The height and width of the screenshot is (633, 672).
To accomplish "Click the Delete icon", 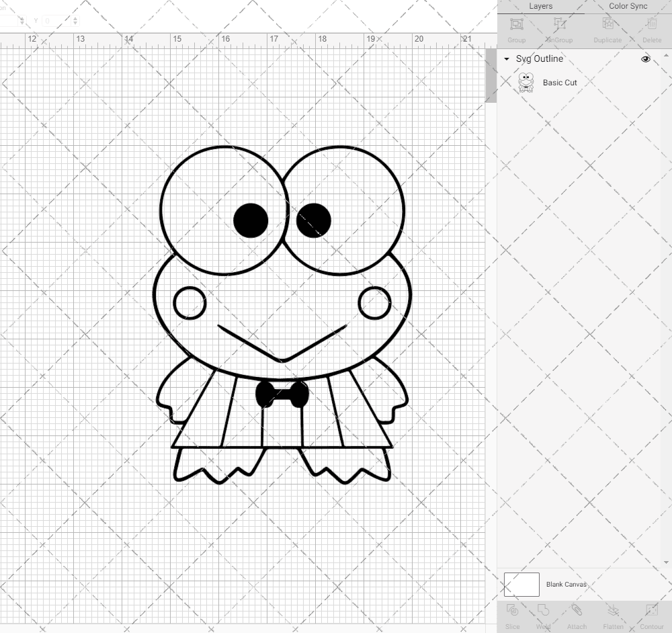I will [651, 28].
